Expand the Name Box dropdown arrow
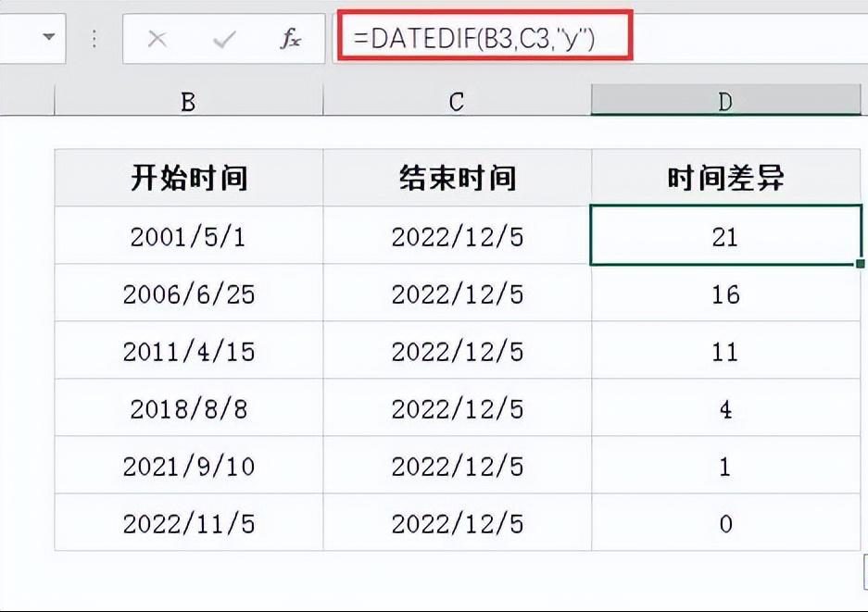 point(48,39)
